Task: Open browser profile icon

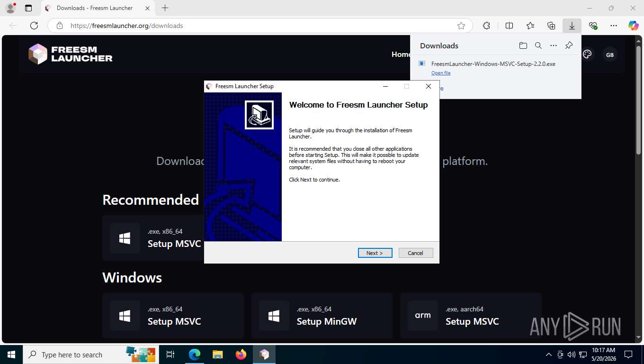Action: (x=10, y=8)
